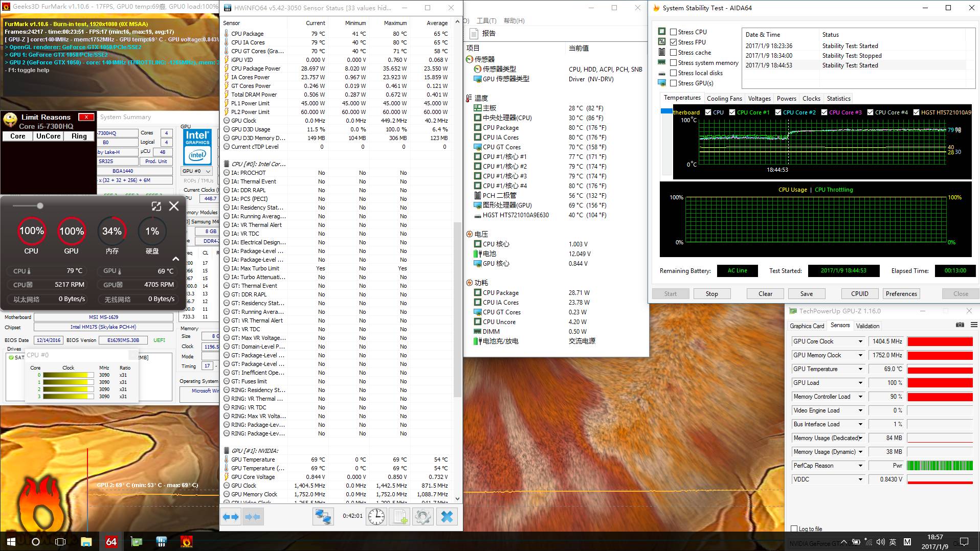The width and height of the screenshot is (980, 551).
Task: Open PerfCap Reason dropdown
Action: click(x=860, y=466)
